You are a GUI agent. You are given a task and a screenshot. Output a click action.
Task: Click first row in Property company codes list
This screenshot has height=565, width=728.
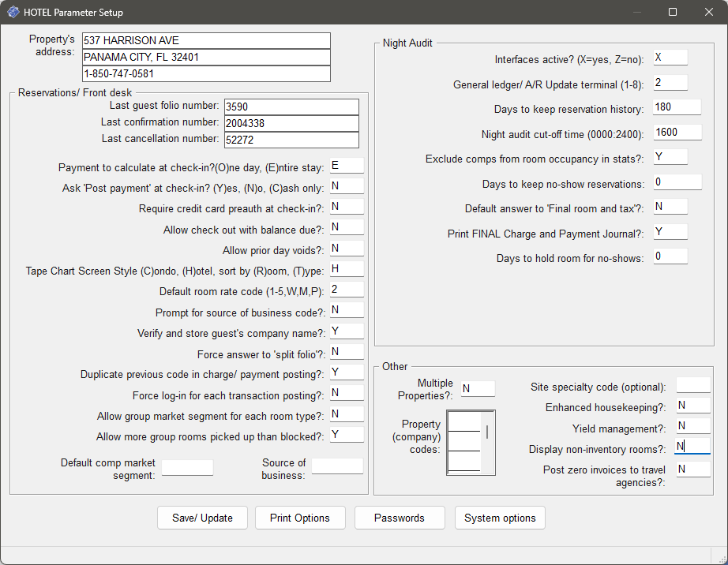tap(464, 421)
